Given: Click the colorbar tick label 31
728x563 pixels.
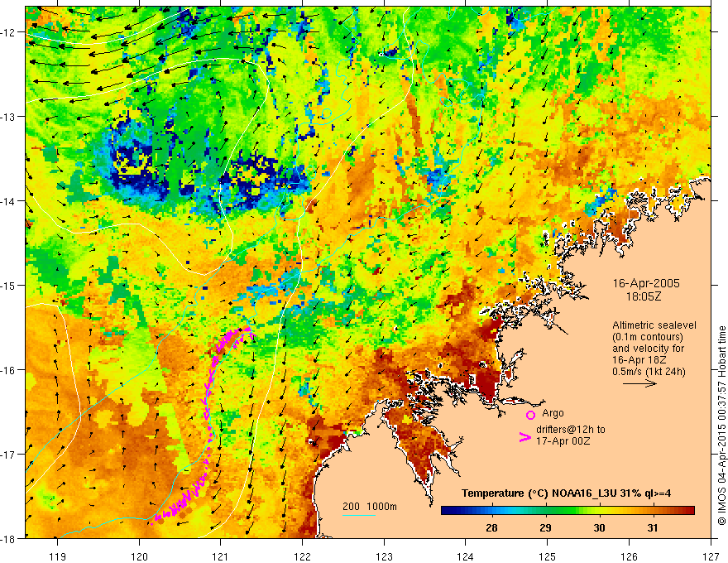Looking at the screenshot, I should point(653,527).
